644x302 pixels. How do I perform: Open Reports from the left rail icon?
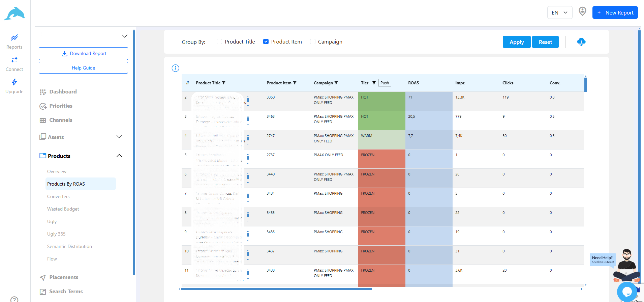coord(14,37)
